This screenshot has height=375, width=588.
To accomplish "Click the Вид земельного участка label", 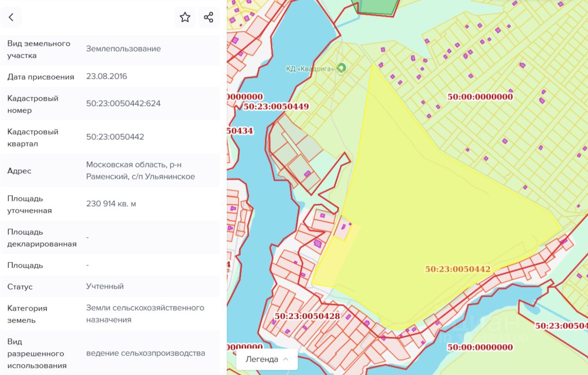I will (x=39, y=49).
